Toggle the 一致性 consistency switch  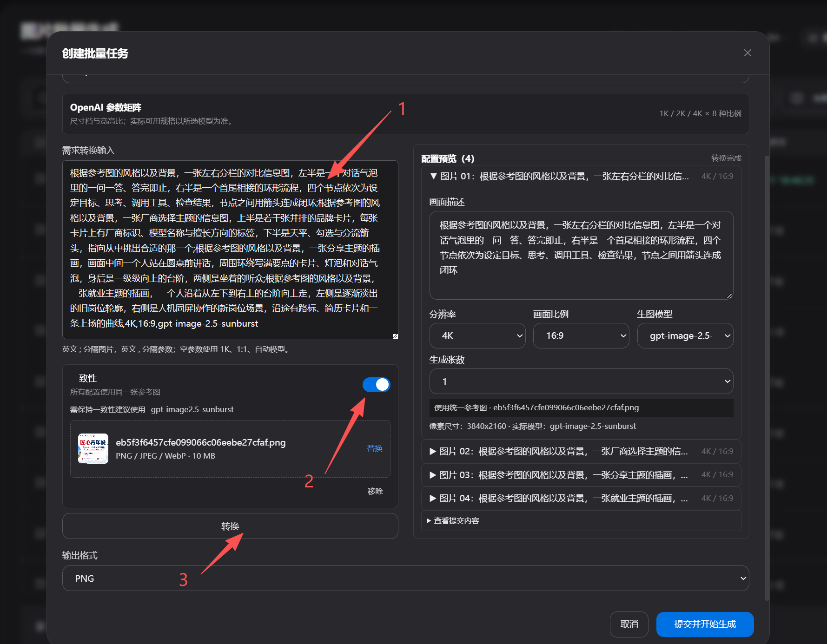[376, 385]
